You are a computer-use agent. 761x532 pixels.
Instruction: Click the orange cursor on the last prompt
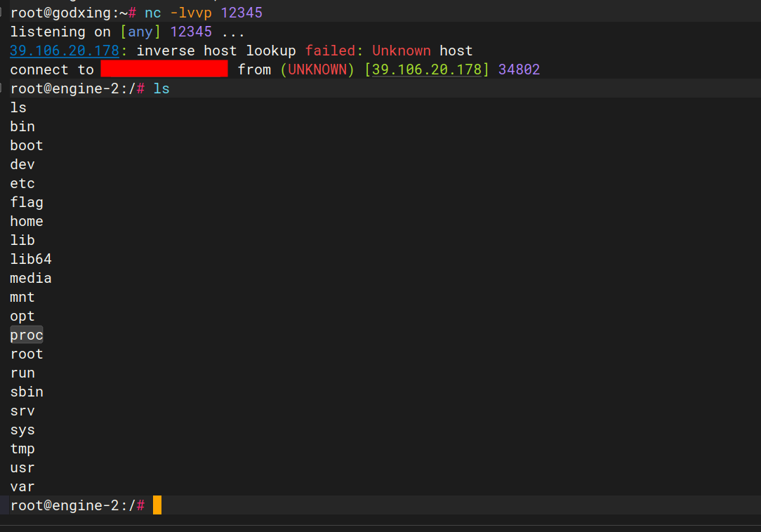click(x=157, y=505)
